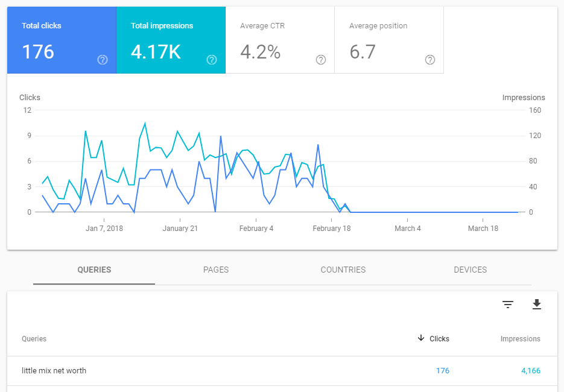Screen dimensions: 564x392
Task: Click help icon on Total clicks card
Action: (x=103, y=60)
